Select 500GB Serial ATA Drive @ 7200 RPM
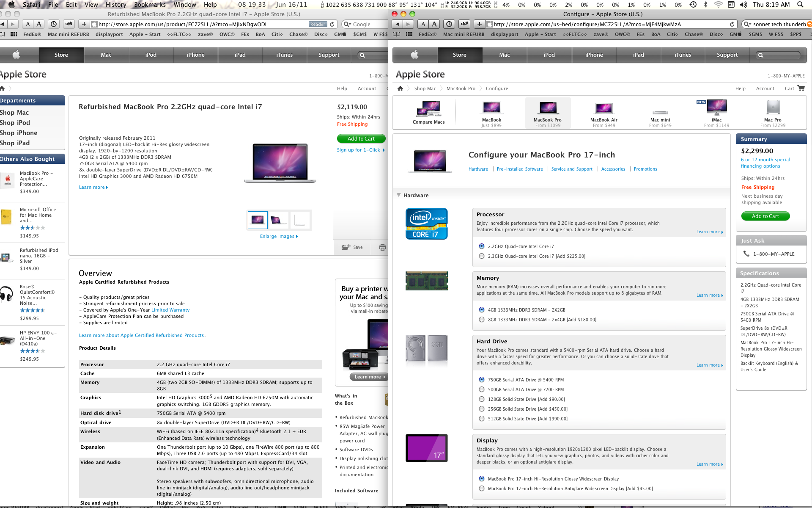 pos(482,389)
